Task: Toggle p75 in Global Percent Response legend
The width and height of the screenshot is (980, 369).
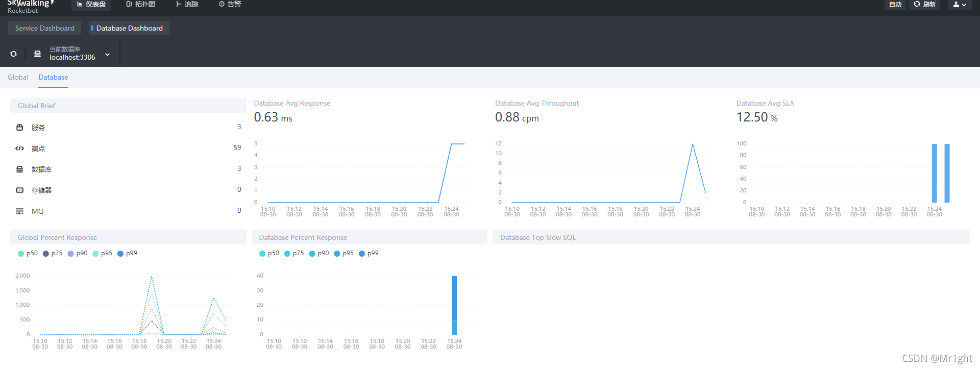Action: (53, 253)
